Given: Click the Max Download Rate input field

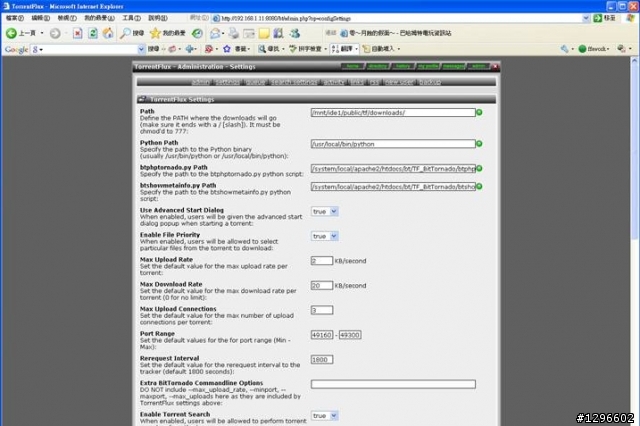Looking at the screenshot, I should tap(322, 286).
